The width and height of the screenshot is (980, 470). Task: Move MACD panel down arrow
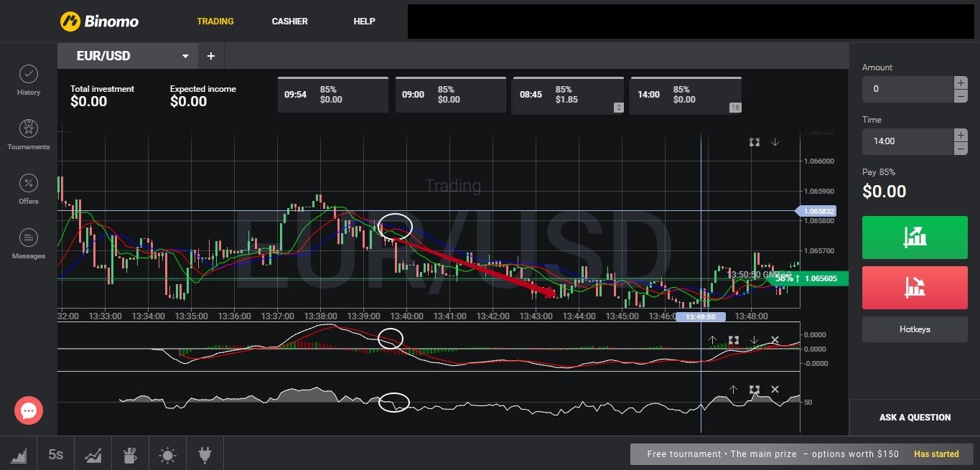(x=754, y=340)
